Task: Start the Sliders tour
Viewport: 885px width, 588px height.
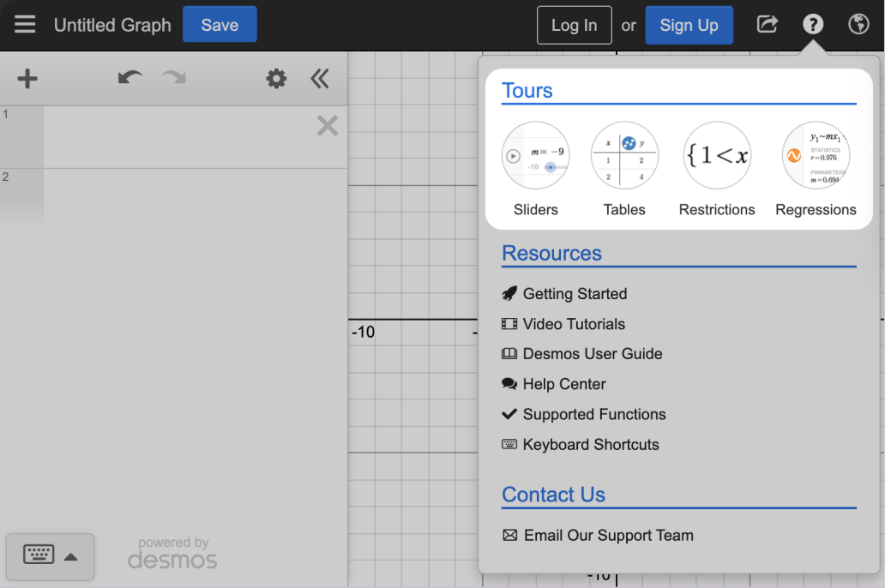Action: (535, 156)
